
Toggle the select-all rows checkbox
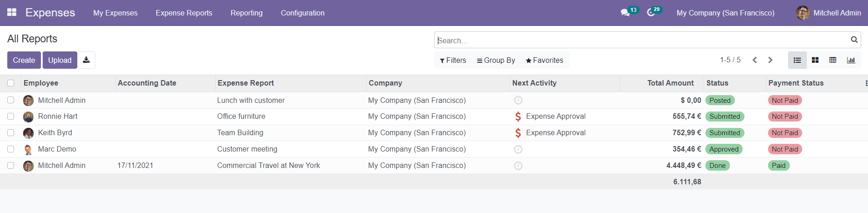coord(11,83)
